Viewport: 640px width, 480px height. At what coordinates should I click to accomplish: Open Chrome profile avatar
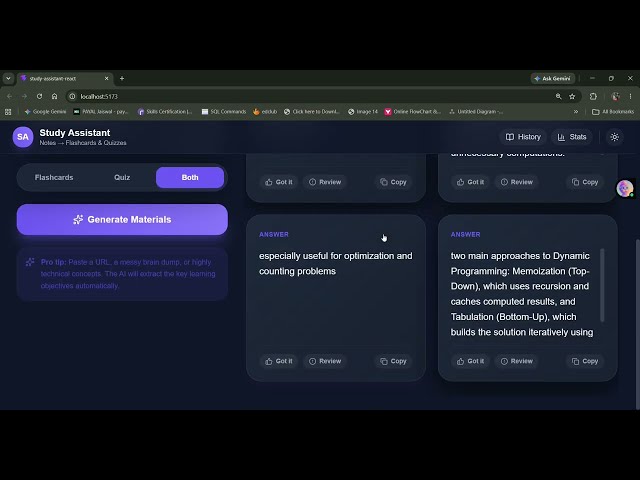click(x=615, y=96)
